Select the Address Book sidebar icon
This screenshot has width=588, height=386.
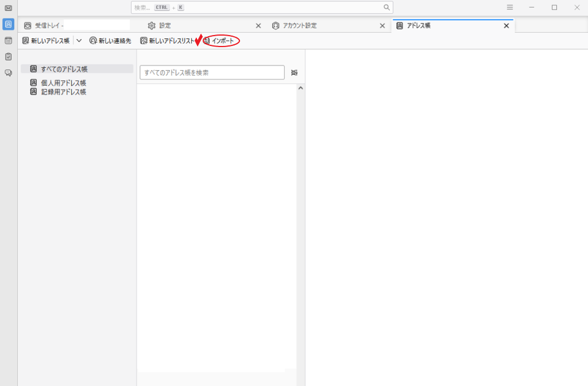click(x=8, y=24)
